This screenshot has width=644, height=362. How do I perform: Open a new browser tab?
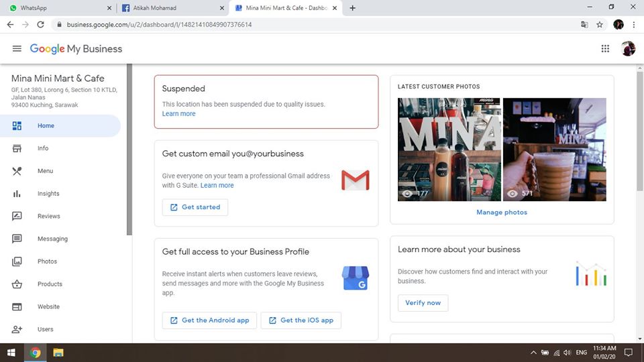tap(352, 8)
